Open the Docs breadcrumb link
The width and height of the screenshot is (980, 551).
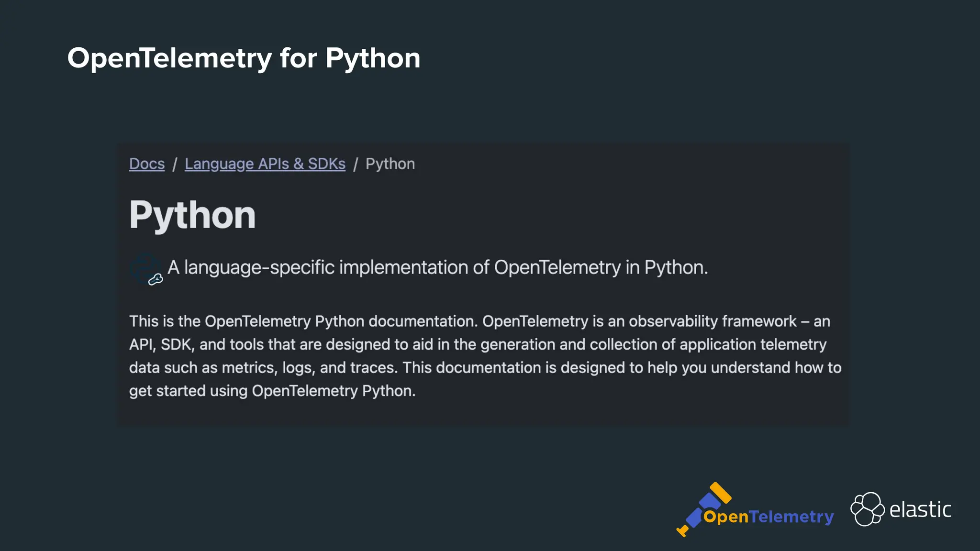147,164
